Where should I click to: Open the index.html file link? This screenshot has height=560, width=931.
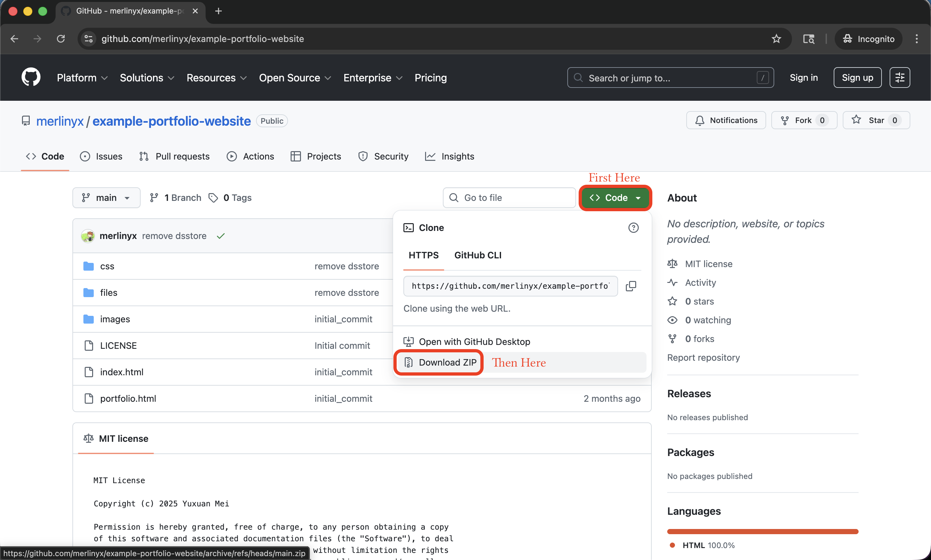click(122, 372)
